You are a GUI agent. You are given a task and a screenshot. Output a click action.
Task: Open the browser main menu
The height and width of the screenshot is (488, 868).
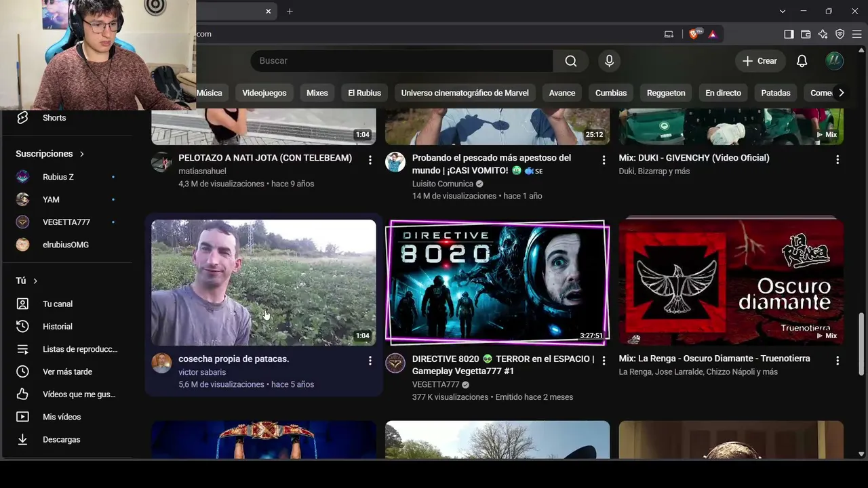[856, 34]
